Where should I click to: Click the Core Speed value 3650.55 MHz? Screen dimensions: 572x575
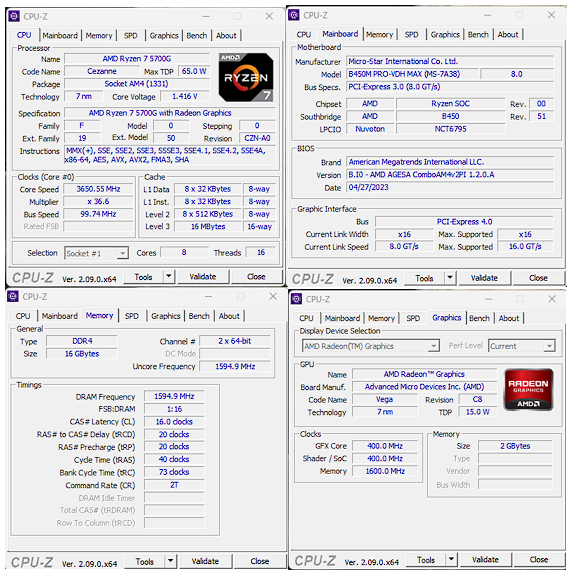coord(98,189)
